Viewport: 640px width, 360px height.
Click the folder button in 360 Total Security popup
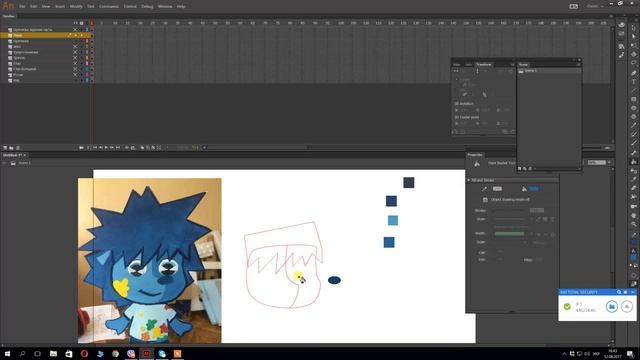[x=611, y=307]
